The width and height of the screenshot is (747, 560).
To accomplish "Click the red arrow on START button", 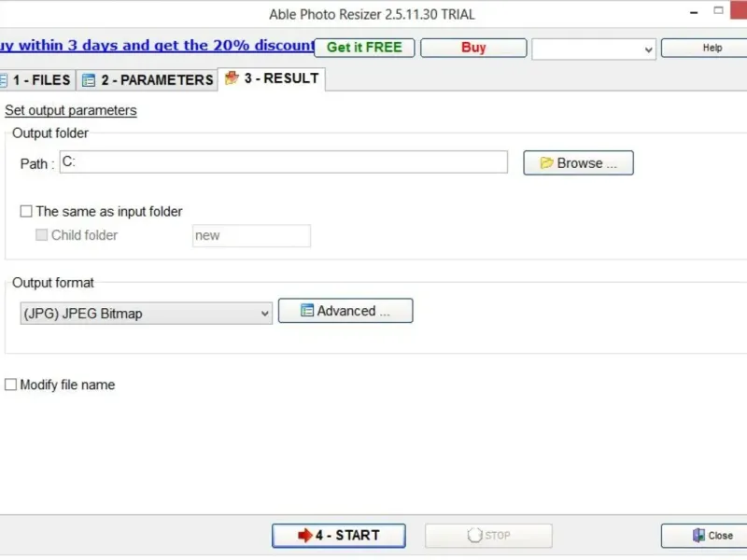I will click(305, 536).
